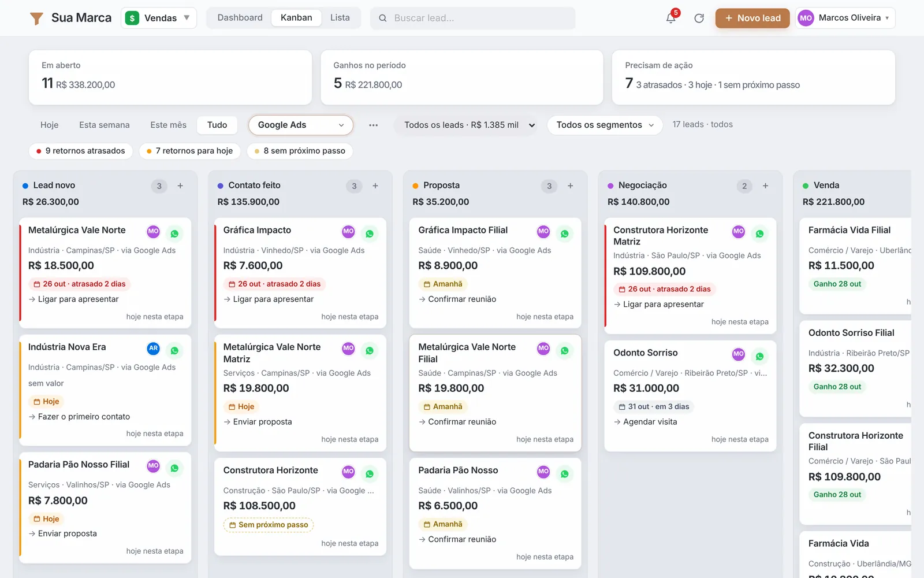Viewport: 924px width, 578px height.
Task: Open the Ganhos no período summary card
Action: 462,77
